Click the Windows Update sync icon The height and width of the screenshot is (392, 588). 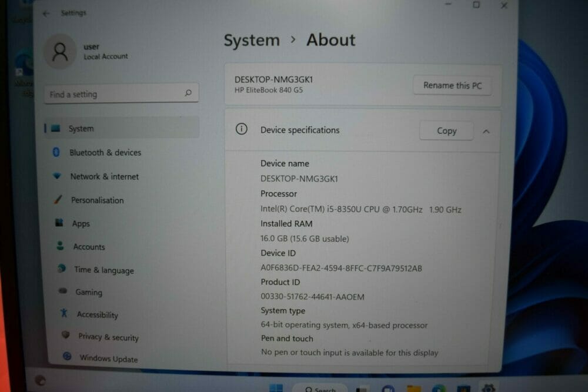point(67,356)
